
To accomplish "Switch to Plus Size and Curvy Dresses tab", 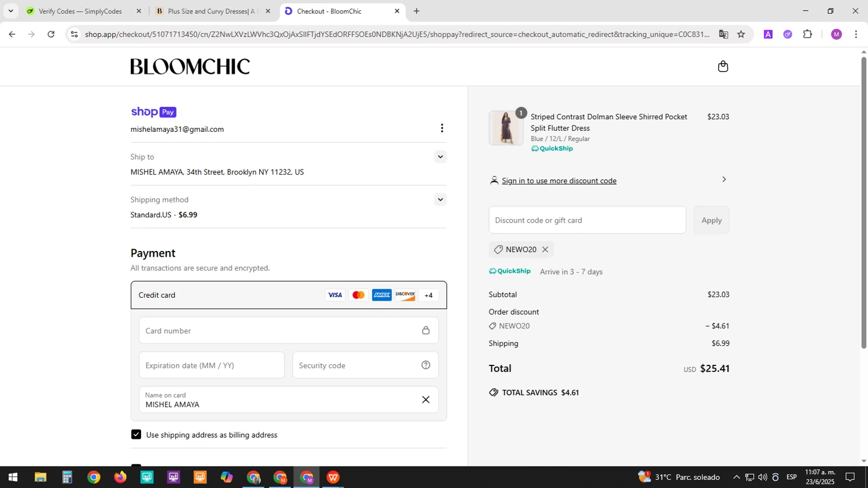I will pyautogui.click(x=212, y=11).
